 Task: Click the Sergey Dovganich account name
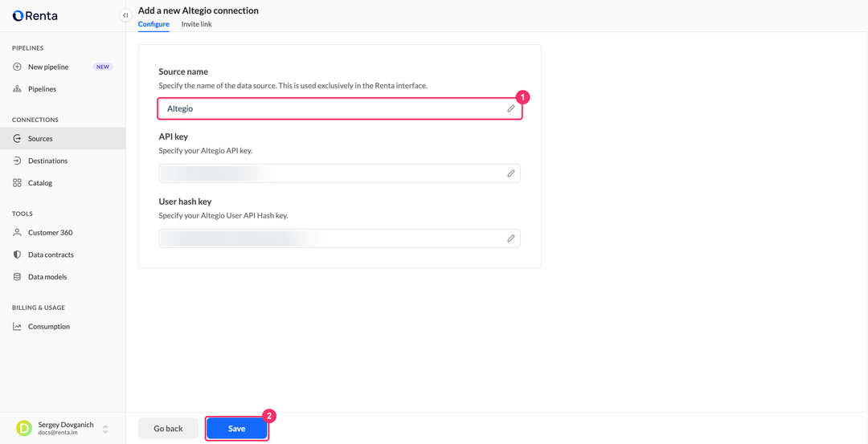point(66,425)
